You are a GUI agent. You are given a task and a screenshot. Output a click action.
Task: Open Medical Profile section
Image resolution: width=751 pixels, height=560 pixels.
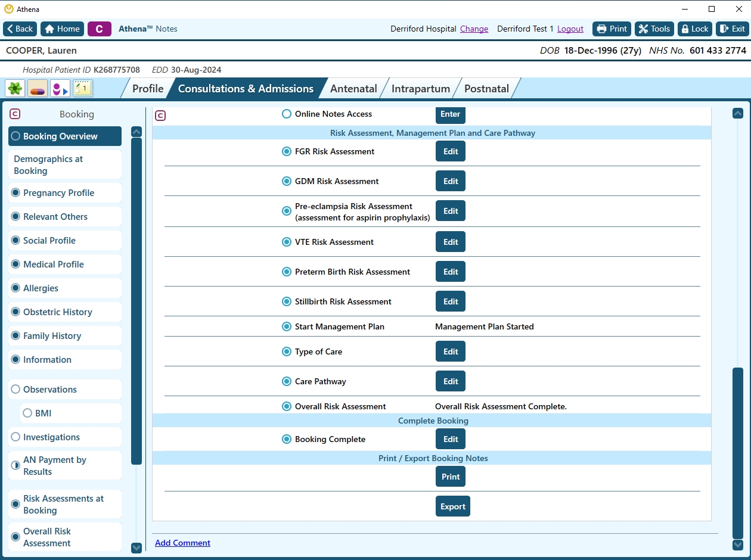click(x=65, y=265)
